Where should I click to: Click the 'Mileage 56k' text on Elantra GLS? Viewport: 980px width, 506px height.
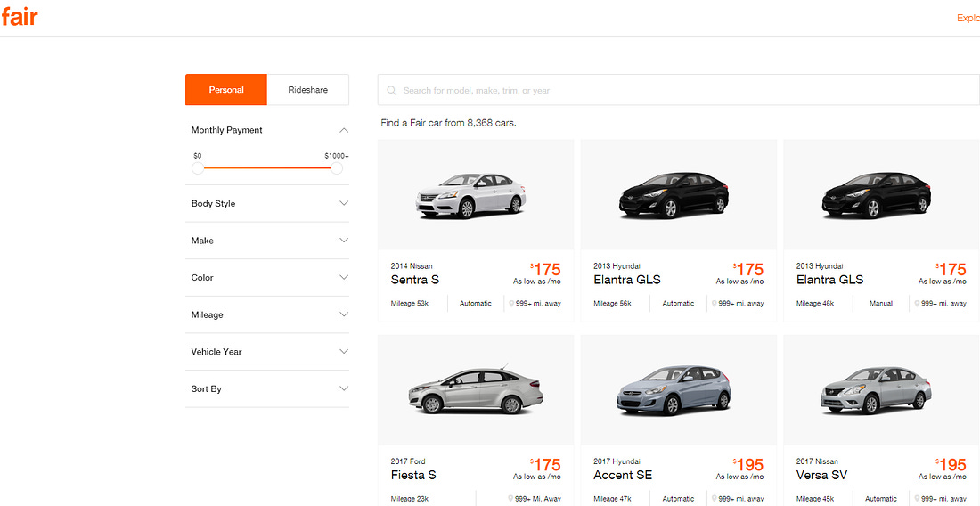click(x=613, y=304)
